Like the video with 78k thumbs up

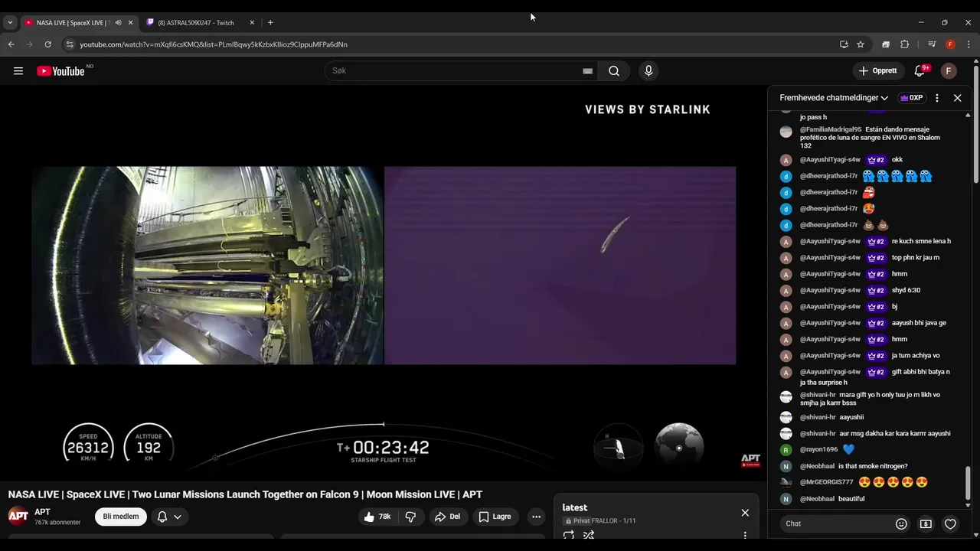(x=377, y=517)
